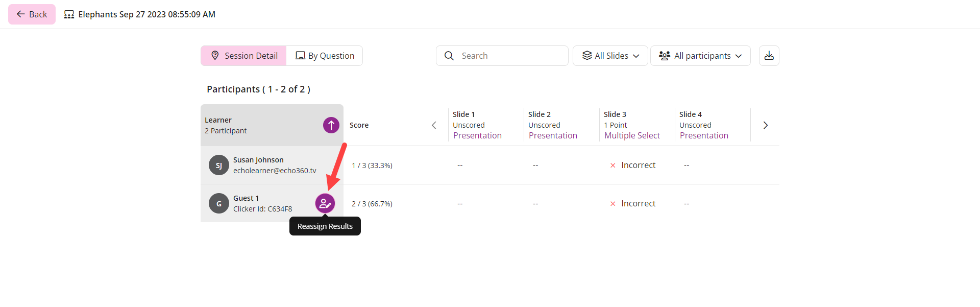The width and height of the screenshot is (980, 307).
Task: Open the All participants dropdown
Action: point(700,56)
